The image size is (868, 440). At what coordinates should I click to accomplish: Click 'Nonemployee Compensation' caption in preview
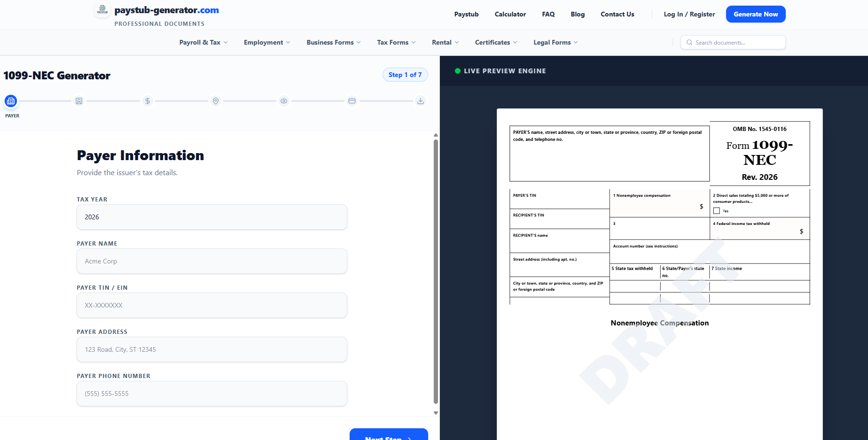660,323
